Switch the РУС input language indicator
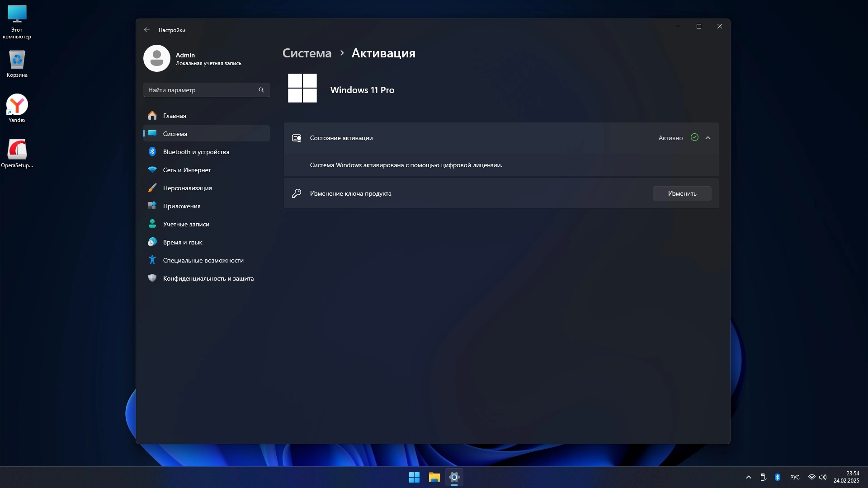This screenshot has height=488, width=868. pyautogui.click(x=795, y=477)
